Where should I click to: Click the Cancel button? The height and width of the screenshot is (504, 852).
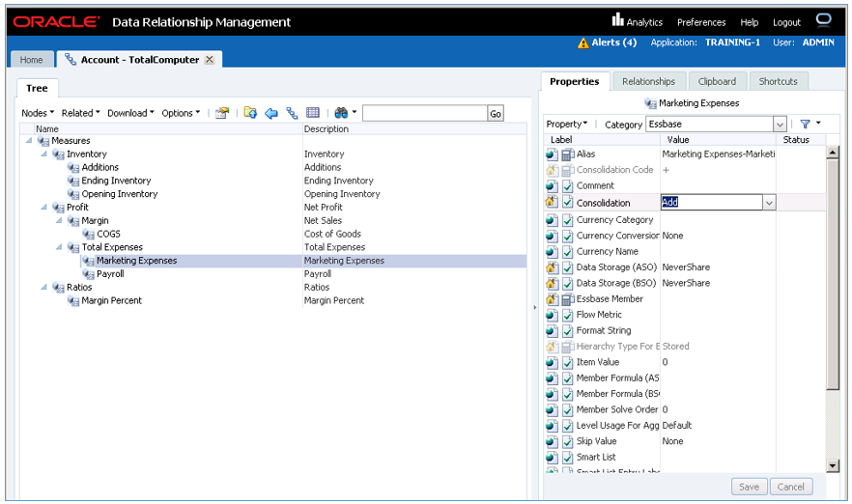tap(790, 487)
